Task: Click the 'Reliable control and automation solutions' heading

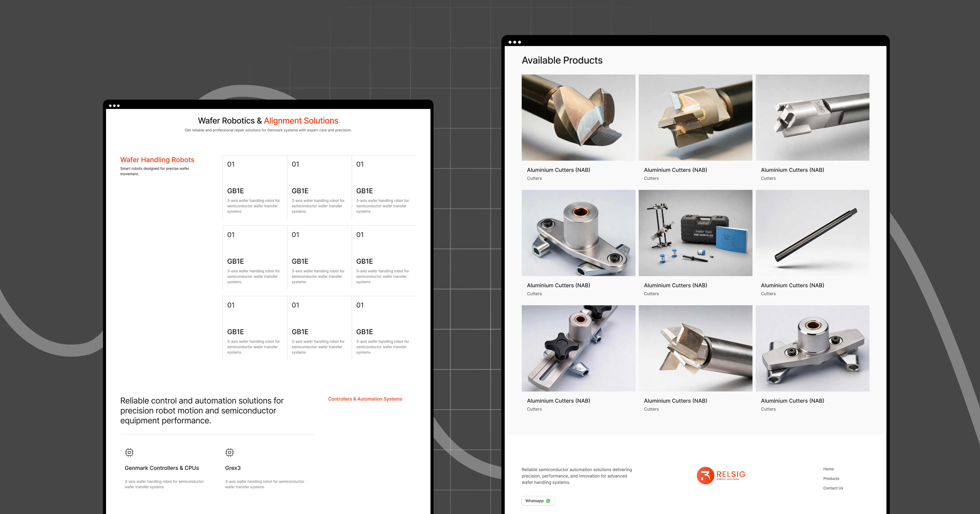Action: click(202, 411)
